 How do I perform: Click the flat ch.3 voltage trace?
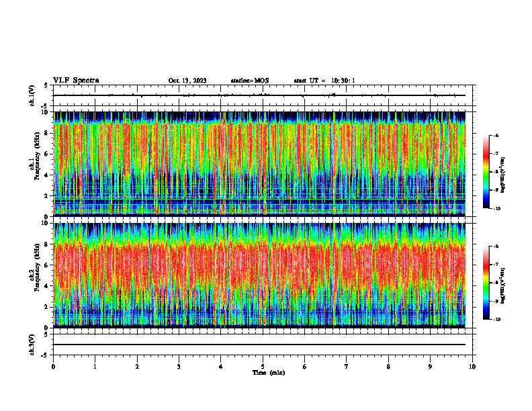click(259, 345)
